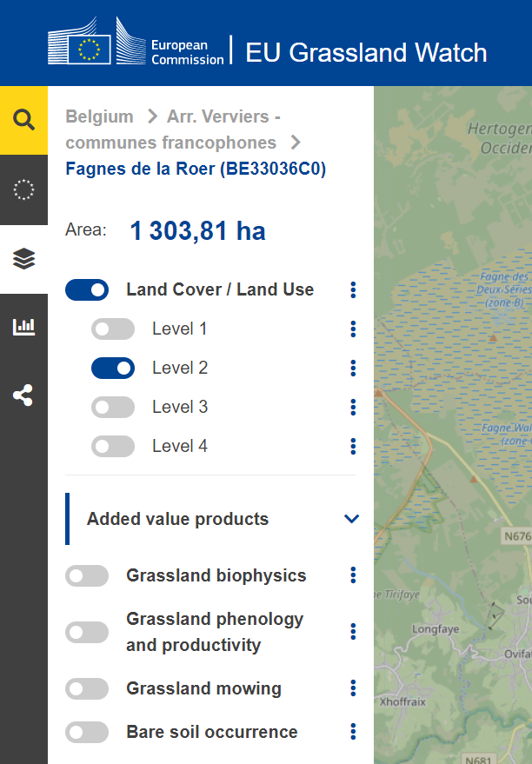This screenshot has width=532, height=764.
Task: Open three-dot menu beside Level 2
Action: coord(353,369)
